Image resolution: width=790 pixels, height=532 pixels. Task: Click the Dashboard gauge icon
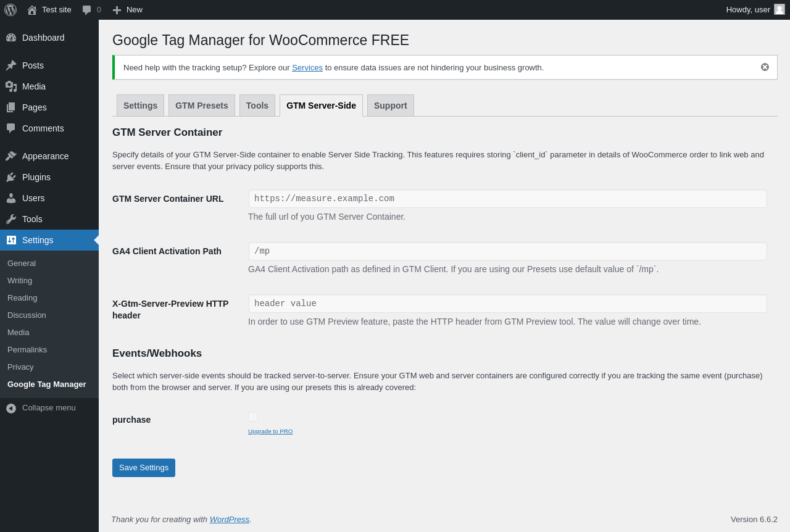11,38
